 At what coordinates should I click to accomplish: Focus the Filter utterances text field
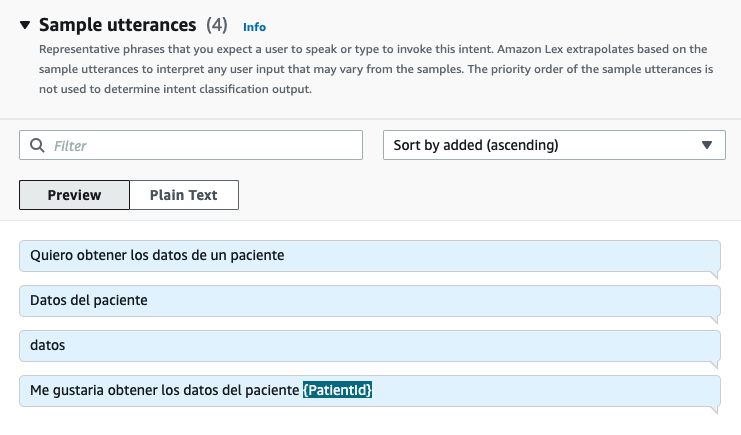coord(200,145)
